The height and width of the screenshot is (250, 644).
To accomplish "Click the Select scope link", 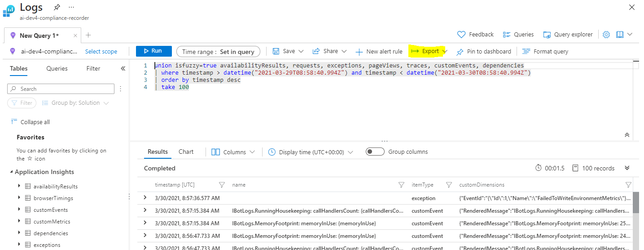I will click(101, 51).
